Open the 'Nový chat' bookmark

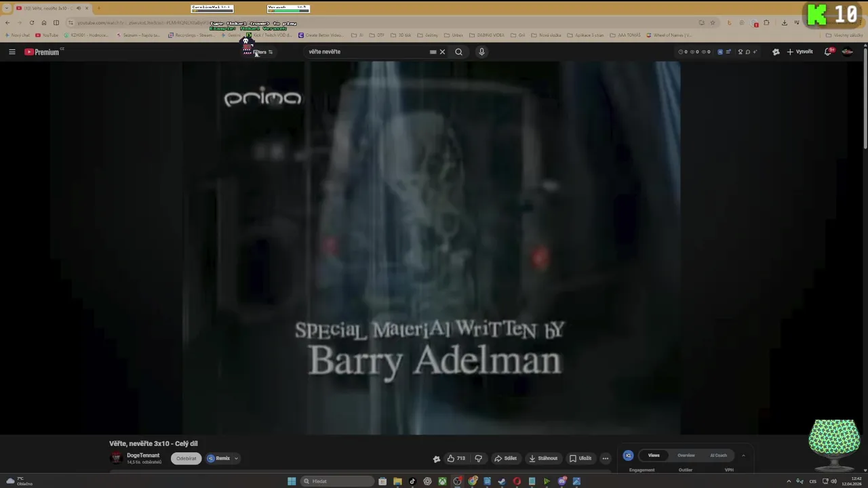[17, 35]
